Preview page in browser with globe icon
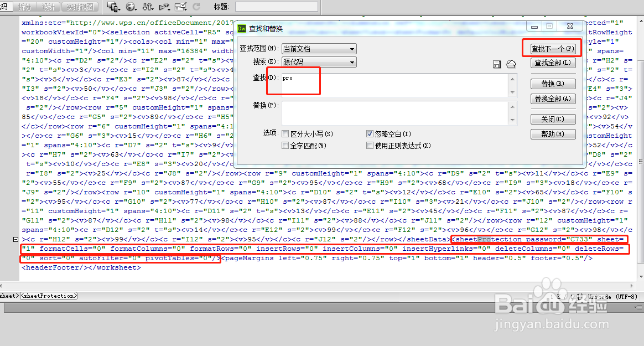 pyautogui.click(x=131, y=6)
